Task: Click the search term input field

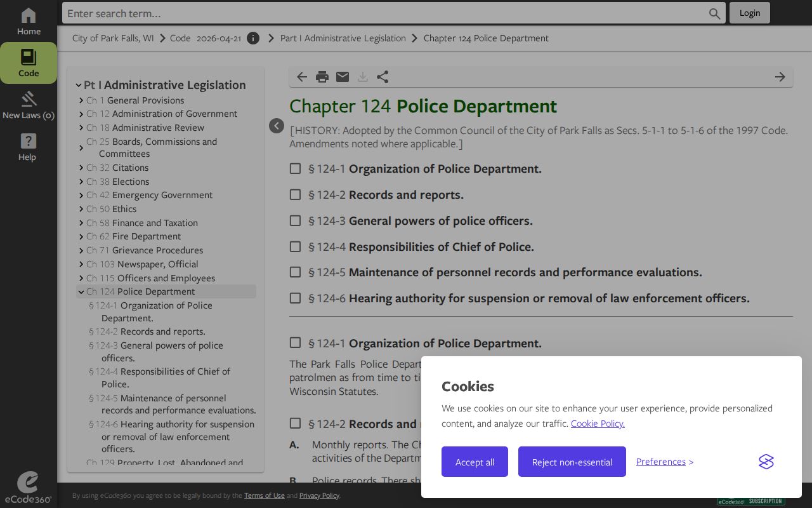Action: [386, 13]
